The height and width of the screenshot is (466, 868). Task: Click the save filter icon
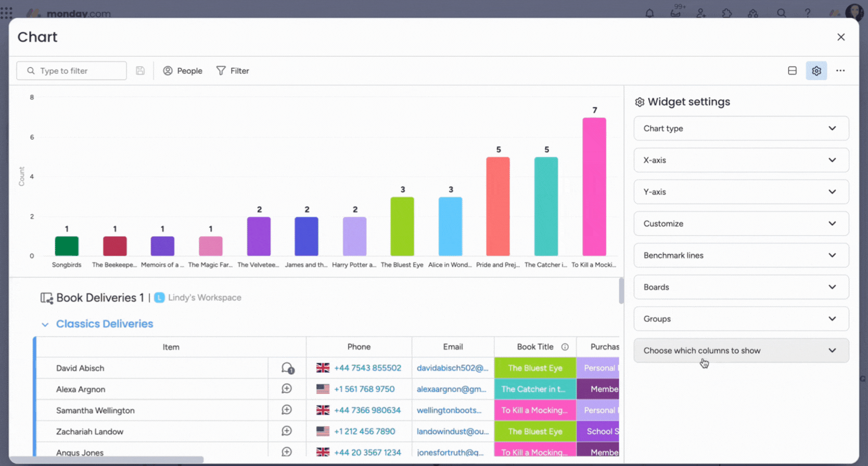pyautogui.click(x=140, y=71)
